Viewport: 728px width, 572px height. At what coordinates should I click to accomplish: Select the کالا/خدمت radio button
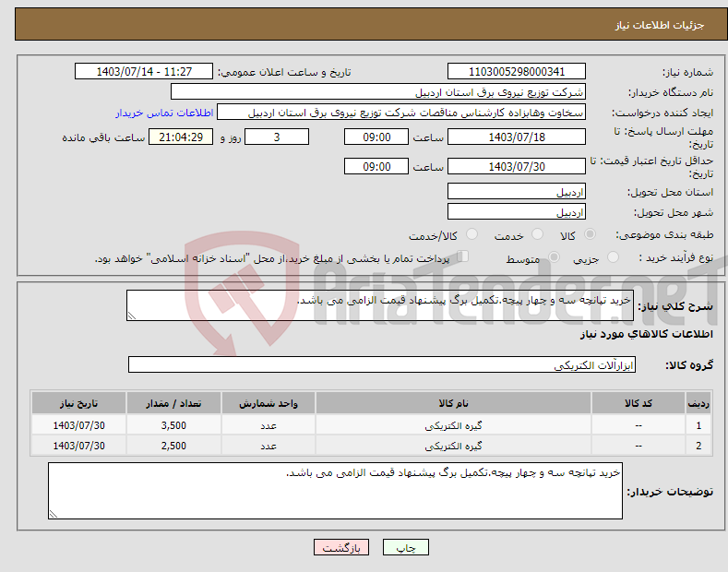[x=471, y=234]
